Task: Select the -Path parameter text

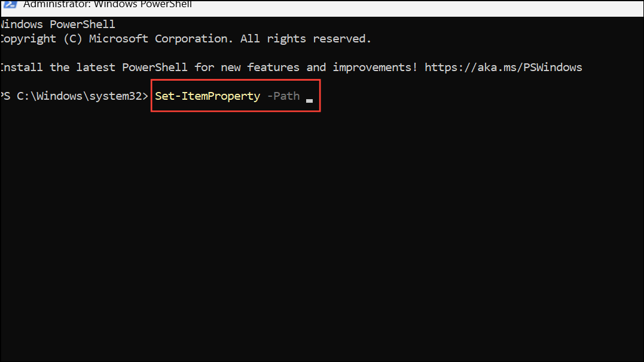Action: coord(283,96)
